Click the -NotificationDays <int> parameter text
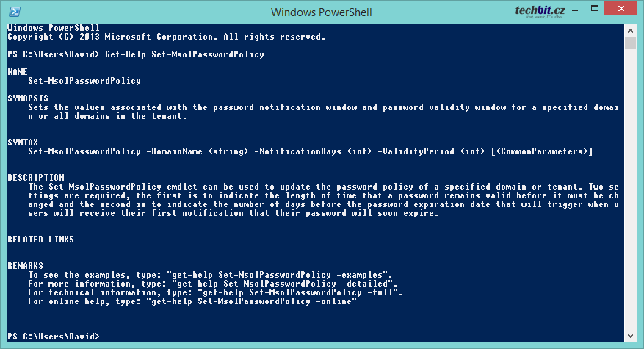Screen dimensions: 644x349 313,151
